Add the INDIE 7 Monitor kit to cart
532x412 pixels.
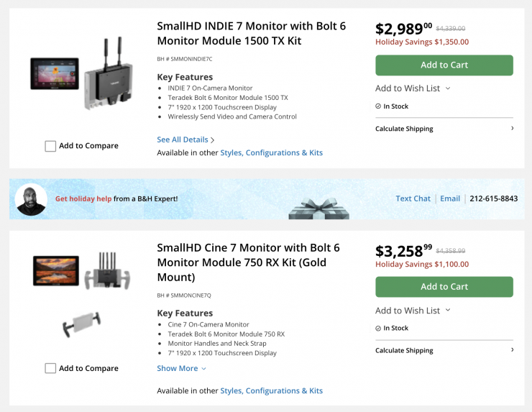(444, 65)
